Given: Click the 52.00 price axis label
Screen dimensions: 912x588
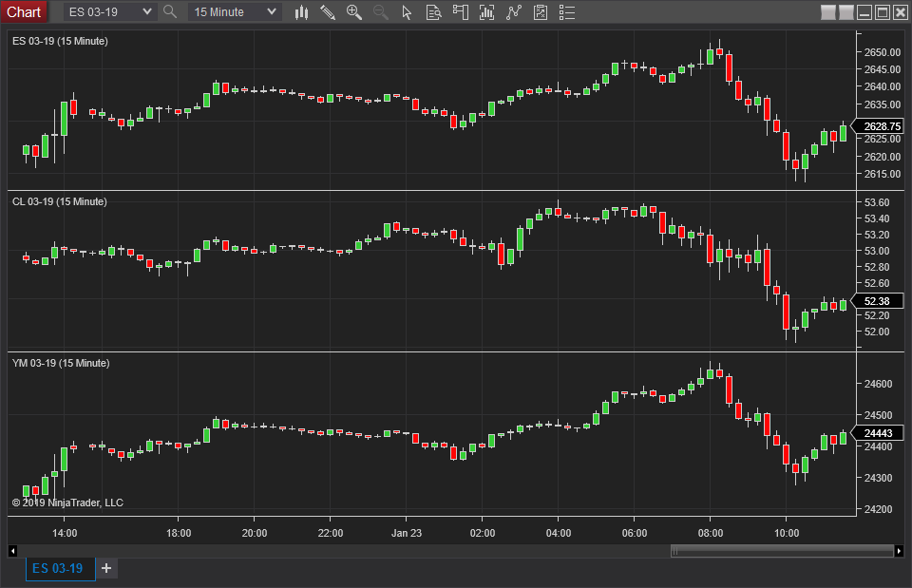Looking at the screenshot, I should pos(877,332).
